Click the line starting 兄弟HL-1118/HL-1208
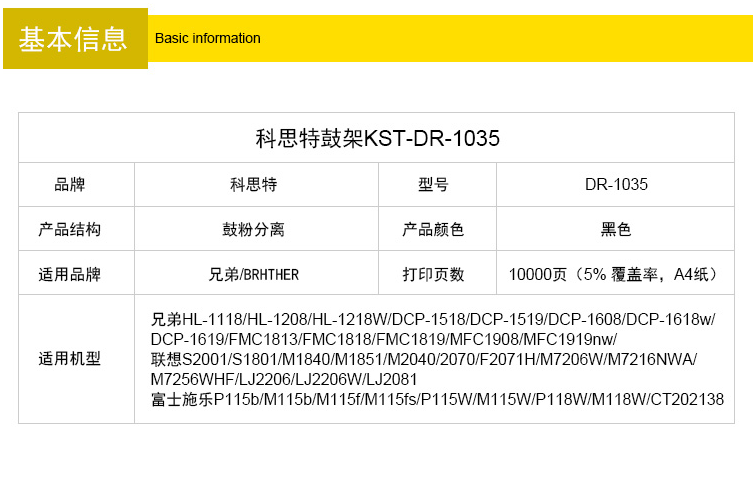The image size is (755, 491). coord(433,319)
